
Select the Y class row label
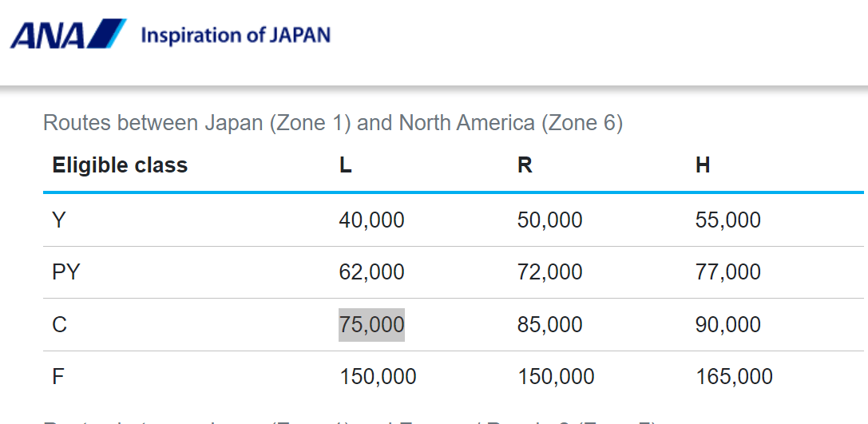pyautogui.click(x=59, y=220)
